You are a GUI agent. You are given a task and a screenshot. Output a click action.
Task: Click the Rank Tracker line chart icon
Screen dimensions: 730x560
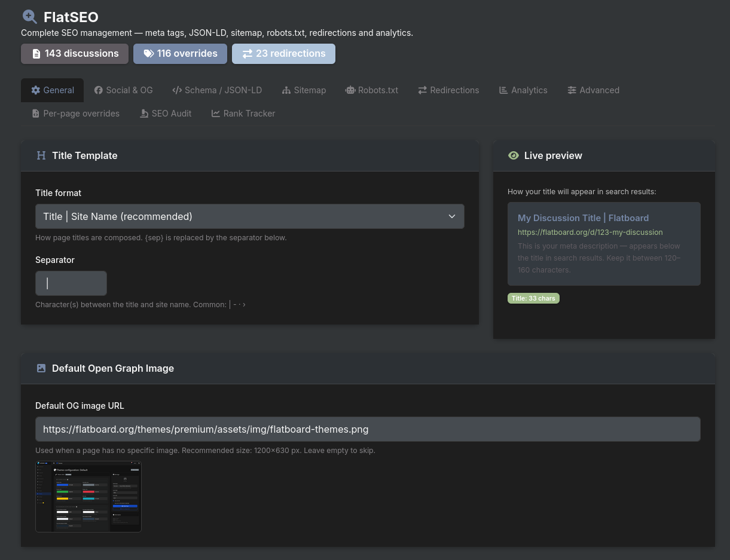[x=216, y=114]
